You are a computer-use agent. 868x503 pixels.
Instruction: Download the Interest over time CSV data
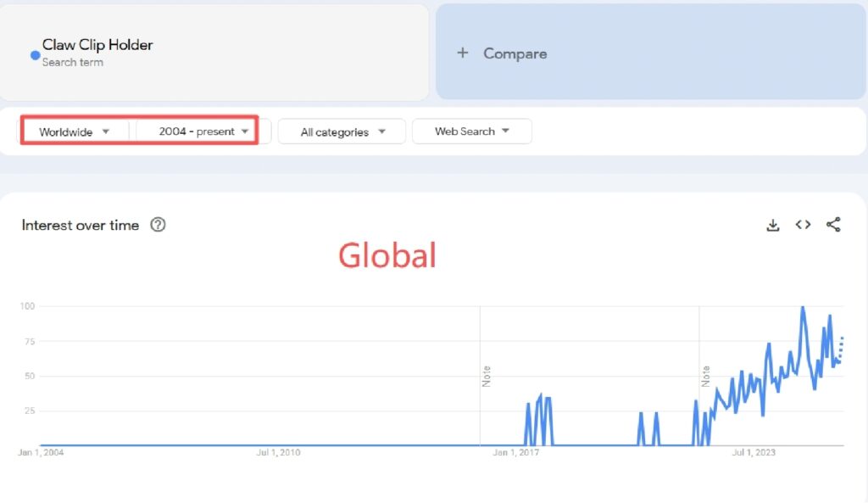[772, 225]
